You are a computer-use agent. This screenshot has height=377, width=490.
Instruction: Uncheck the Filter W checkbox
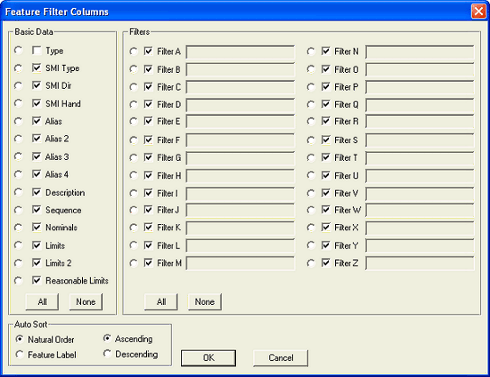click(x=326, y=210)
